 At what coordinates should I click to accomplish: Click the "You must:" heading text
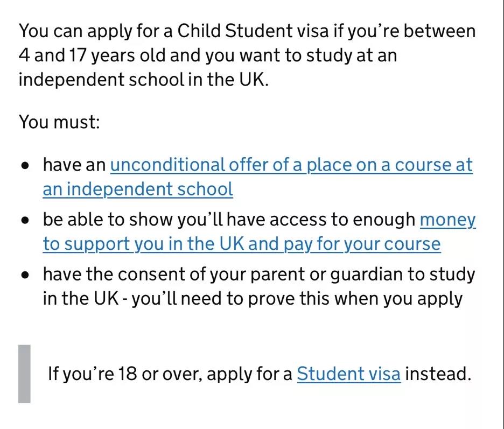59,122
